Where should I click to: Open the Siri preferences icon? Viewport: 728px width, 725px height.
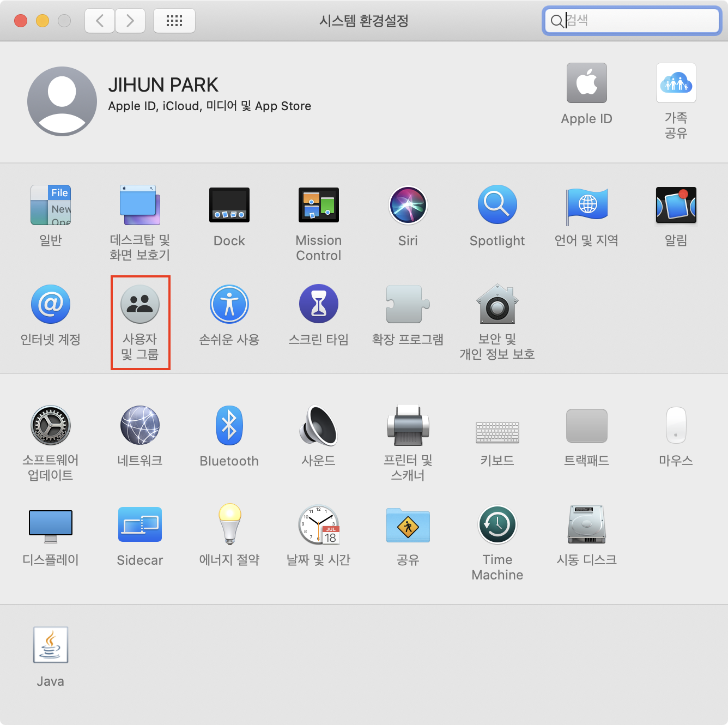(408, 205)
